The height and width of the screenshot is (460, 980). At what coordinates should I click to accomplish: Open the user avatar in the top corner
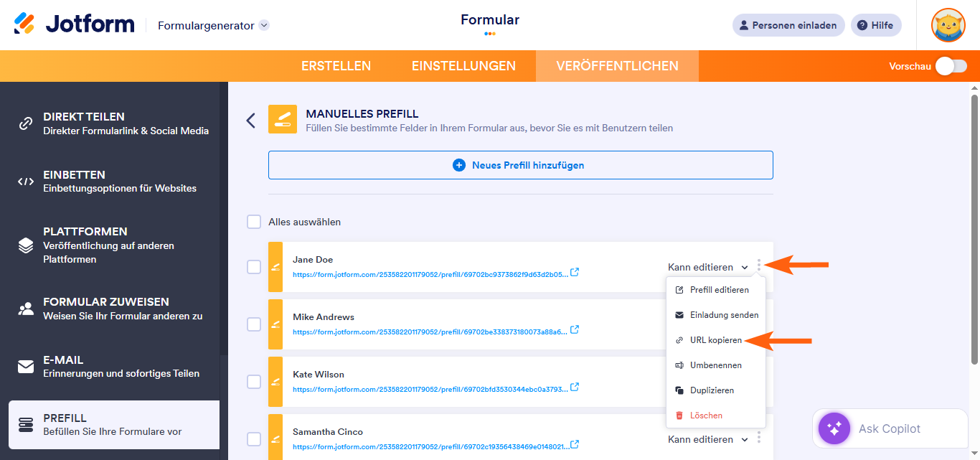(948, 24)
